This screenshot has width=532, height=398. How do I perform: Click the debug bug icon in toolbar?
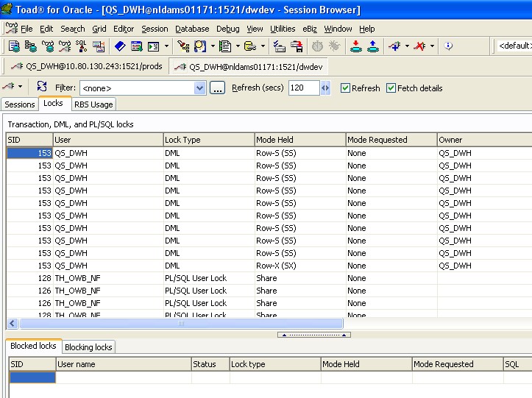[334, 46]
